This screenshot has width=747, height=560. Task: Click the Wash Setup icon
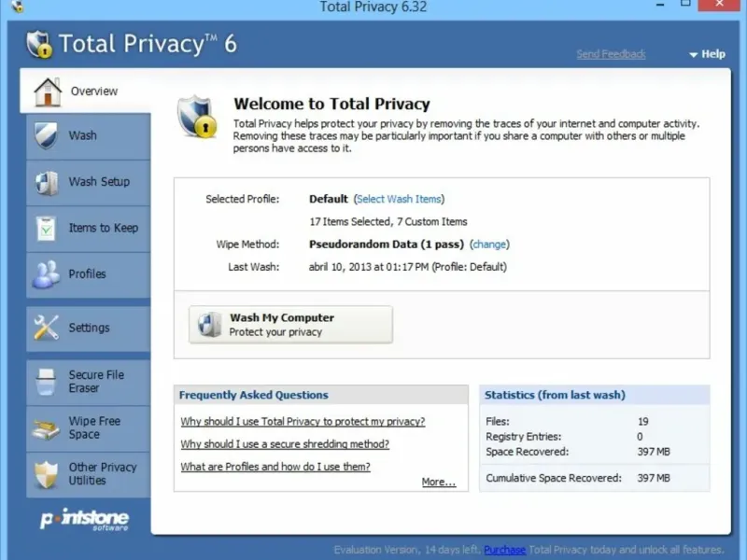coord(46,182)
